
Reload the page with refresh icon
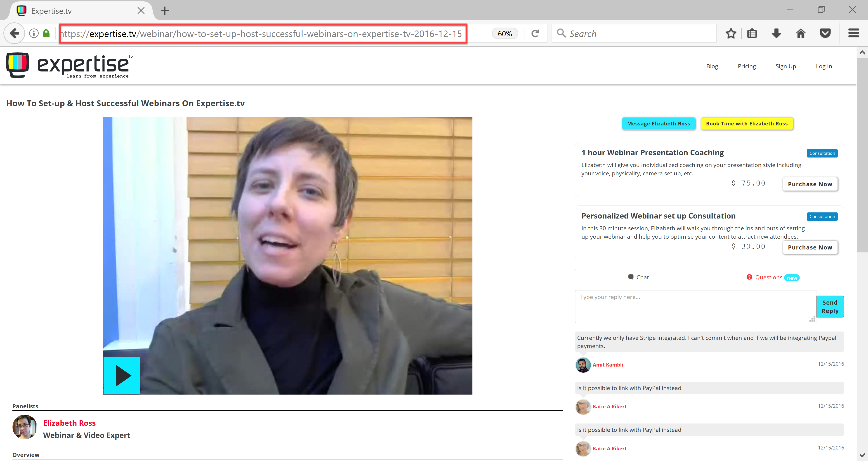click(535, 33)
